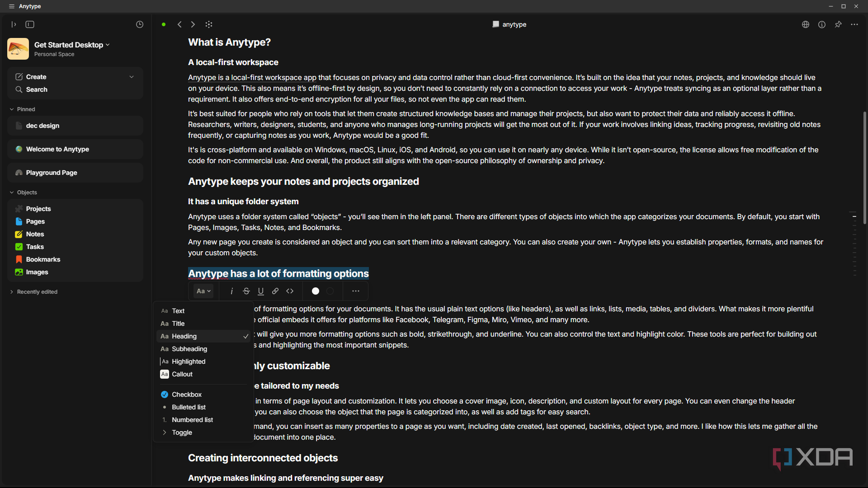The image size is (868, 488).
Task: Convert block to Bulleted list
Action: pos(203,407)
